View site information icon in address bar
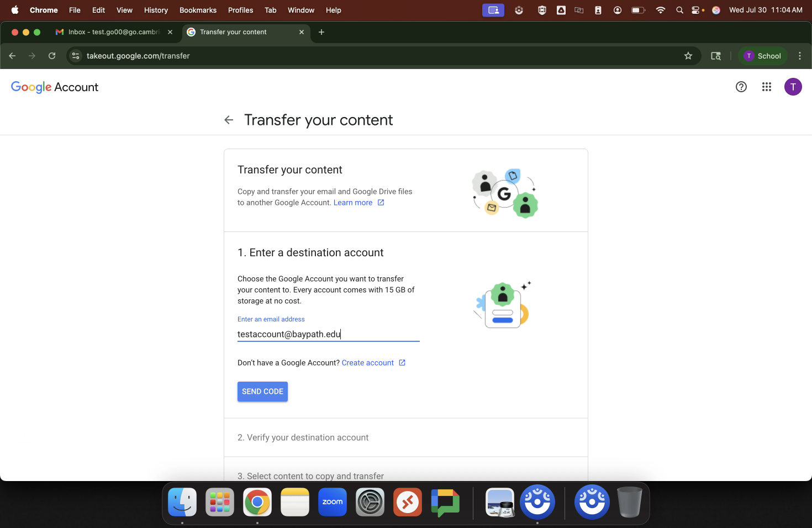The width and height of the screenshot is (812, 528). [x=76, y=56]
